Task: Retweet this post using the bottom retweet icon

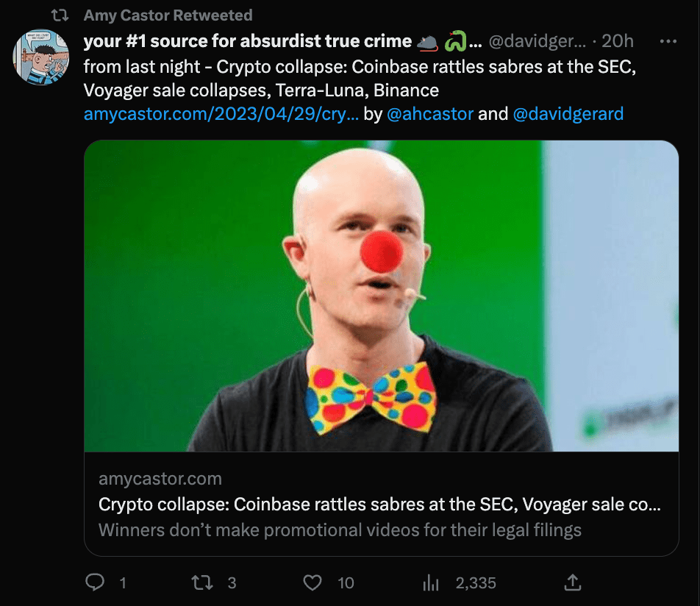Action: click(x=202, y=582)
